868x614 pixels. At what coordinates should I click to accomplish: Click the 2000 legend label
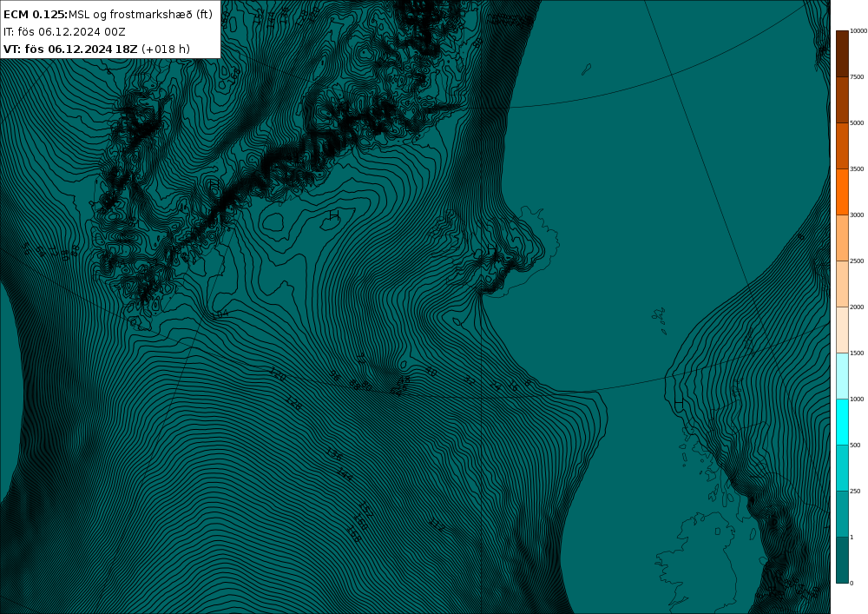(x=857, y=307)
